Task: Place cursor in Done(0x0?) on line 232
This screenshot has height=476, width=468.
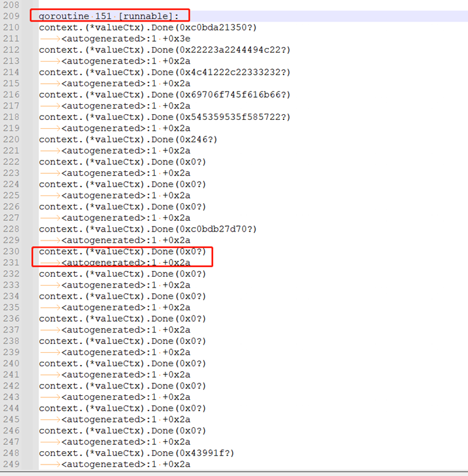Action: [122, 274]
